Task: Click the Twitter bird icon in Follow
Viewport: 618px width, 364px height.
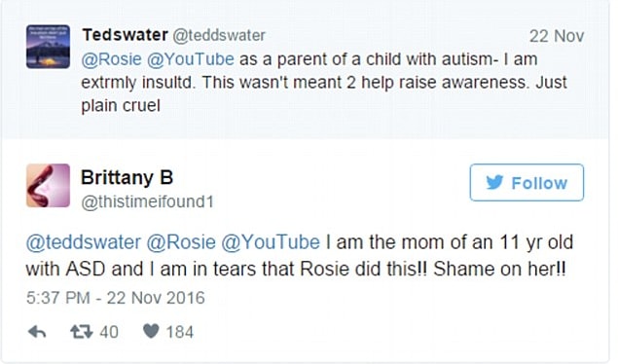Action: click(494, 182)
